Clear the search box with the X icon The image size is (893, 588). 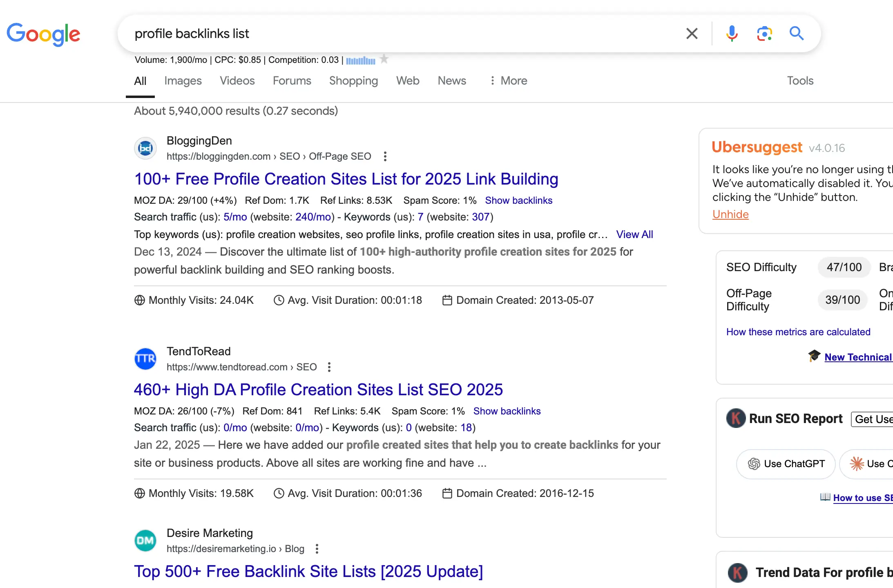click(x=692, y=33)
